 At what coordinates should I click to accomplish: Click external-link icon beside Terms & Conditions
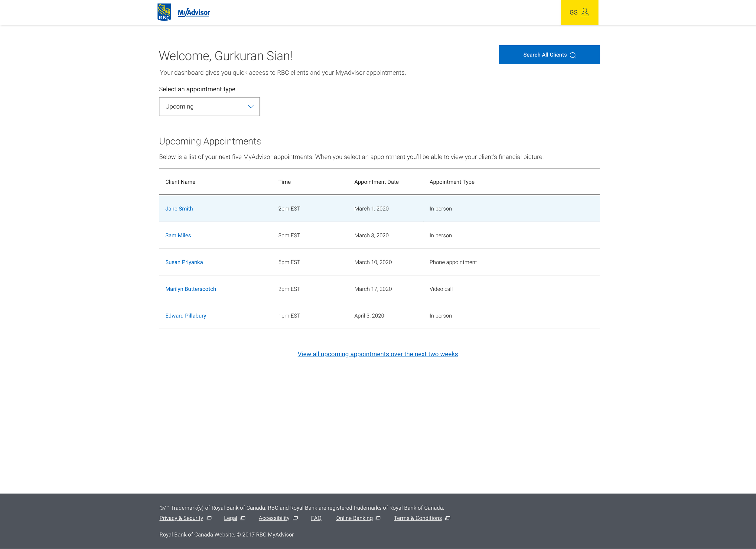click(x=448, y=518)
